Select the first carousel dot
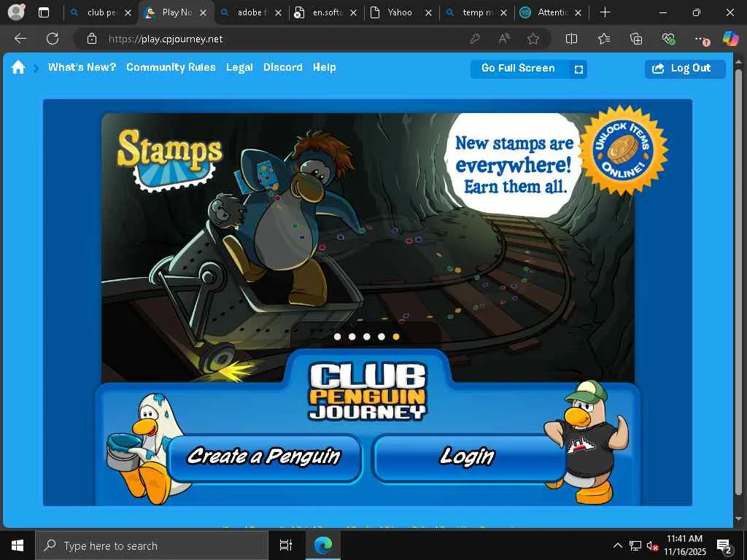Image resolution: width=747 pixels, height=560 pixels. click(337, 337)
